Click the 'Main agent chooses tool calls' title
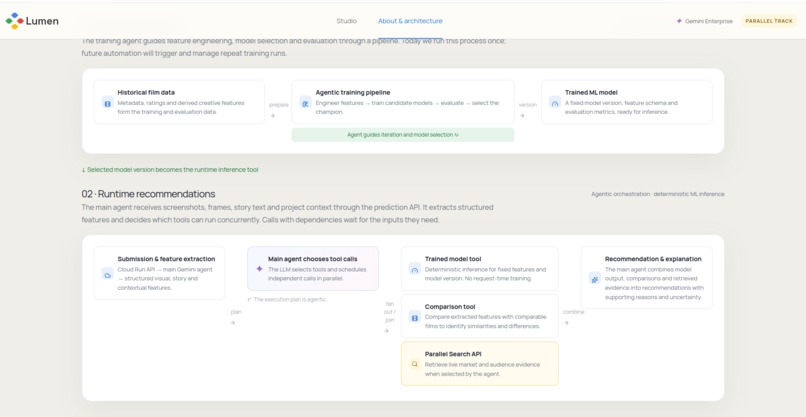This screenshot has width=806, height=417. pos(313,259)
